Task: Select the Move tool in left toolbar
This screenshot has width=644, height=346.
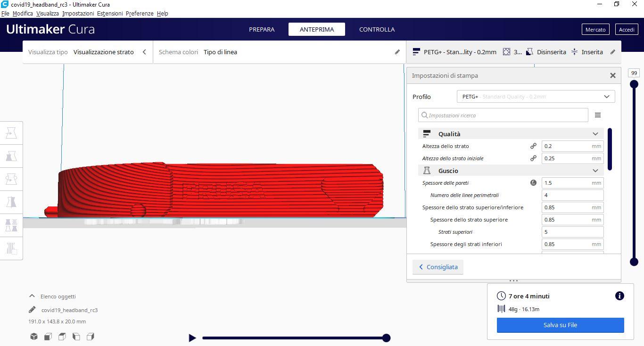Action: [x=11, y=133]
